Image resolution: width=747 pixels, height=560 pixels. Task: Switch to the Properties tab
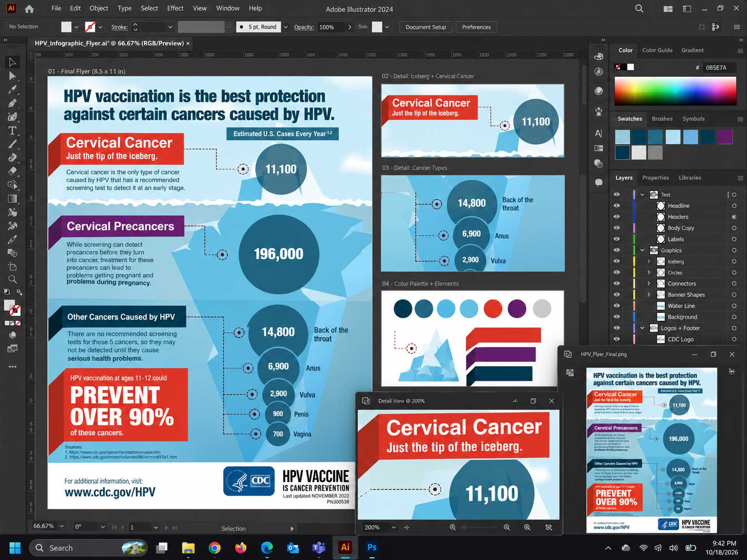[x=655, y=178]
